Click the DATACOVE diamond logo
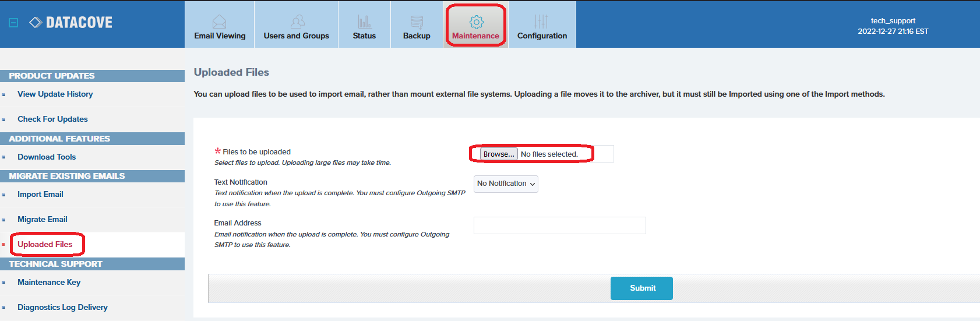Image resolution: width=980 pixels, height=321 pixels. tap(36, 23)
